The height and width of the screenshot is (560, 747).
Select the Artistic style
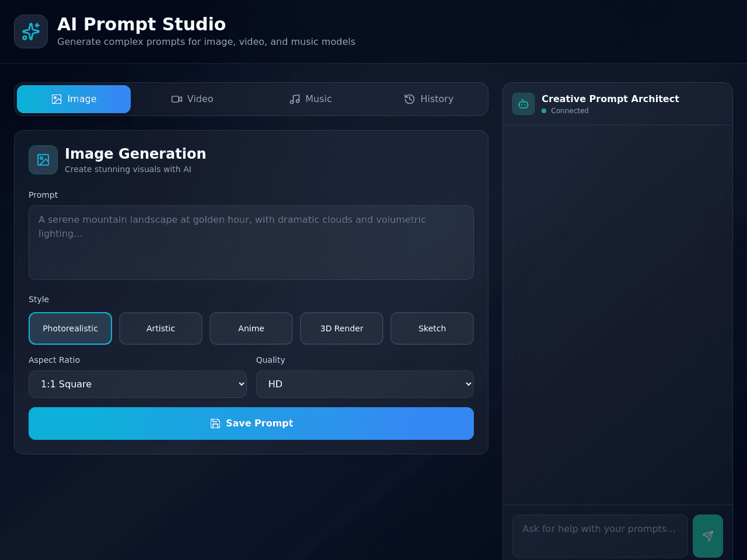(160, 328)
